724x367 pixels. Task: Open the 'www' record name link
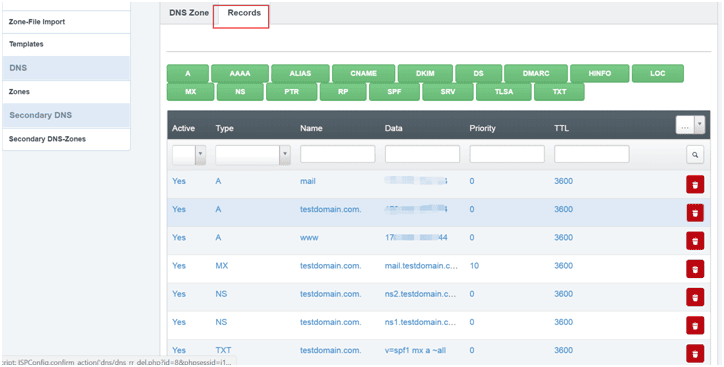[x=309, y=238]
